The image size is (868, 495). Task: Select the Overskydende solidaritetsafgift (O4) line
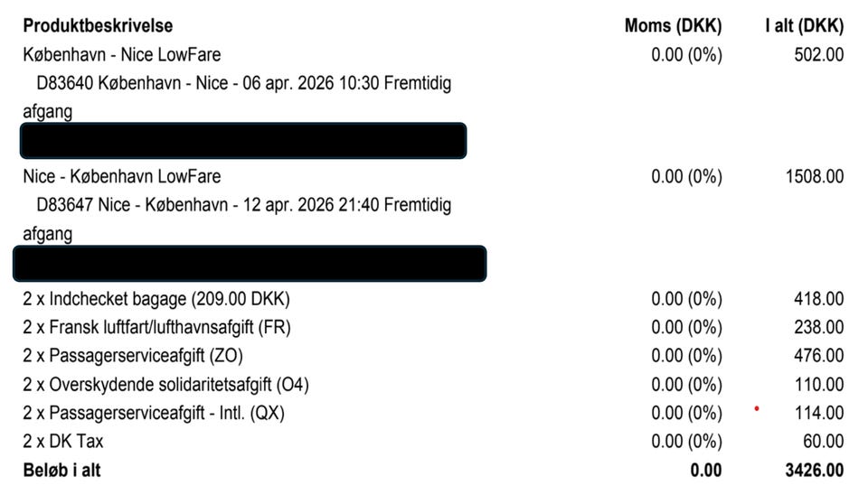(165, 385)
